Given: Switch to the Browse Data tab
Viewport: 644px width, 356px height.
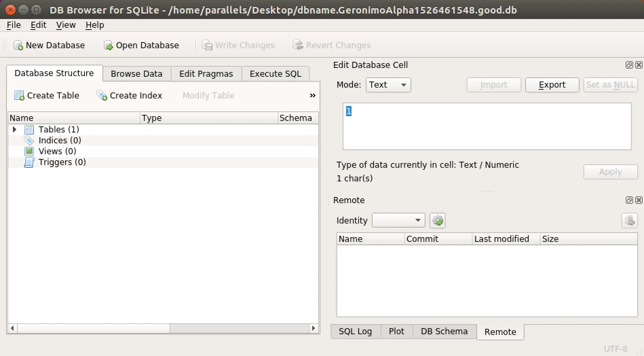Looking at the screenshot, I should click(x=137, y=74).
